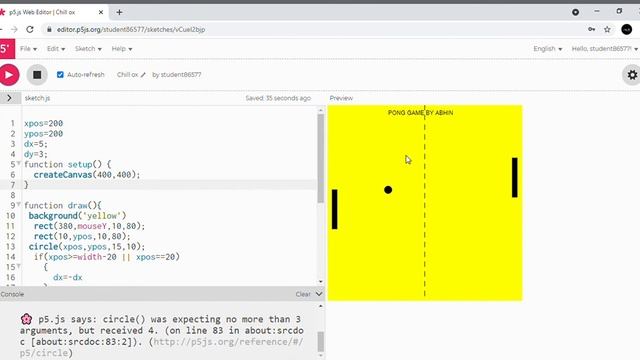Image resolution: width=640 pixels, height=360 pixels.
Task: Open saved passwords key icon
Action: 591,29
